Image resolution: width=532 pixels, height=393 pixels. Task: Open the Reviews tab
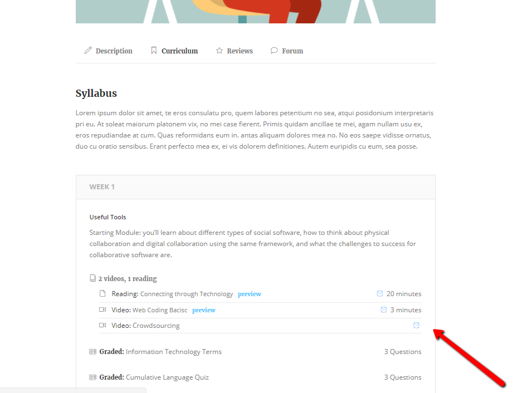(x=240, y=51)
